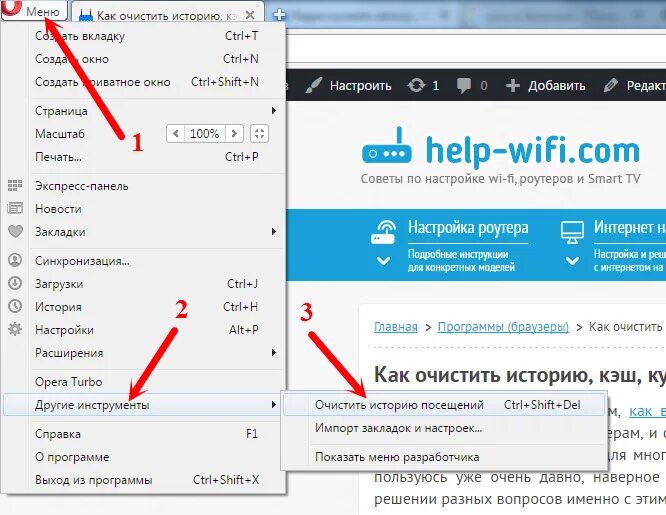Screen dimensions: 666x515
Task: Open 'Настройка роутера' navigation section
Action: 468,228
